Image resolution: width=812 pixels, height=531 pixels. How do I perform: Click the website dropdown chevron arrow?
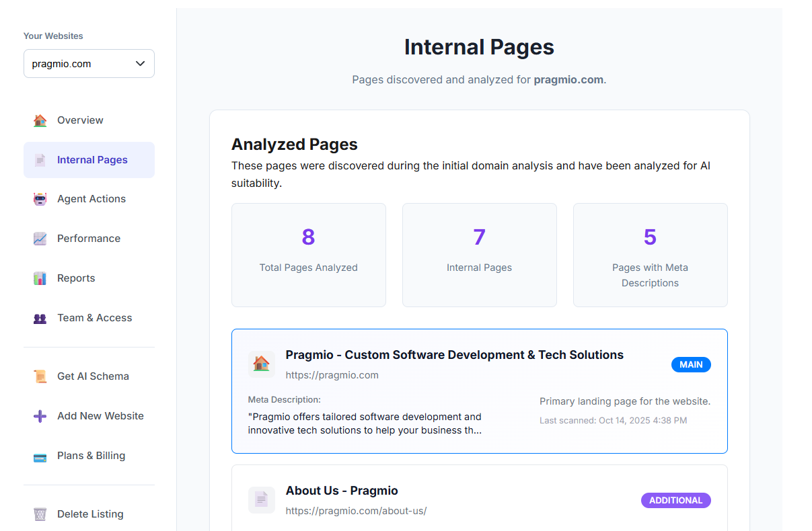[x=140, y=64]
